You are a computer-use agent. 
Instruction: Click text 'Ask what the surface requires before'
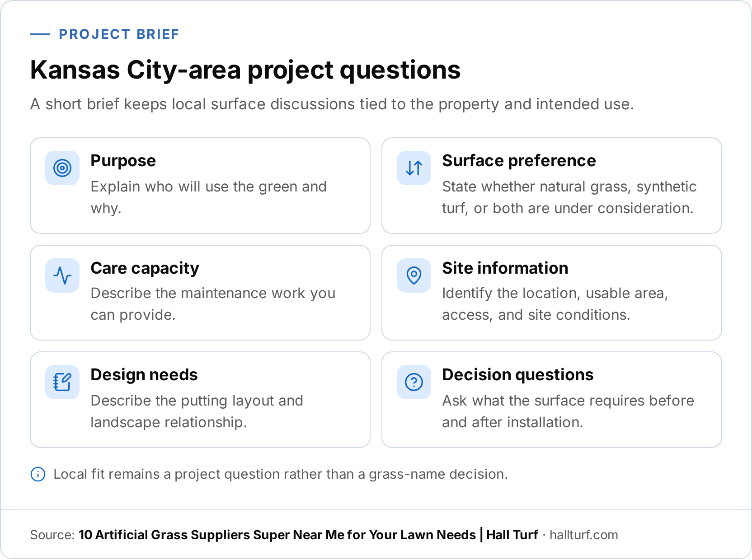[568, 401]
